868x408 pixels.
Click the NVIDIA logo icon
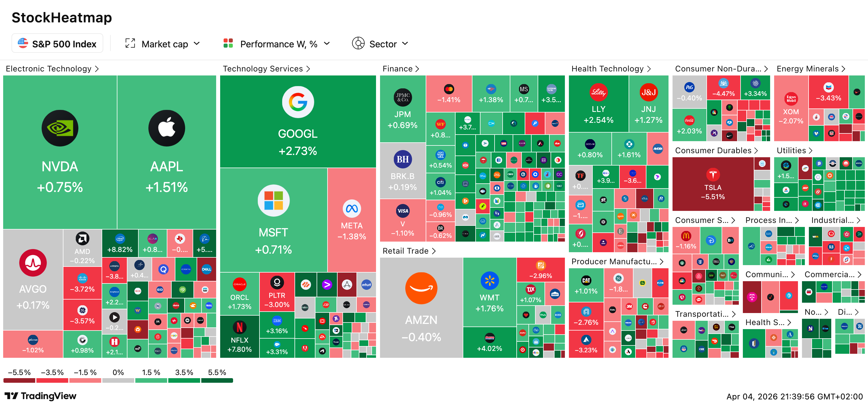click(x=60, y=128)
